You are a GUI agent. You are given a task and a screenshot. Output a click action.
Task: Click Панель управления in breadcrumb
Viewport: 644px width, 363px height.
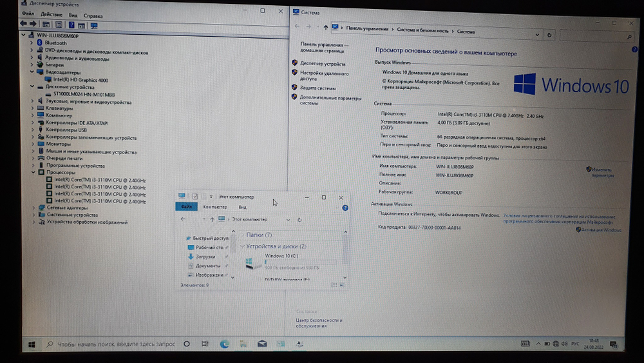tap(367, 28)
